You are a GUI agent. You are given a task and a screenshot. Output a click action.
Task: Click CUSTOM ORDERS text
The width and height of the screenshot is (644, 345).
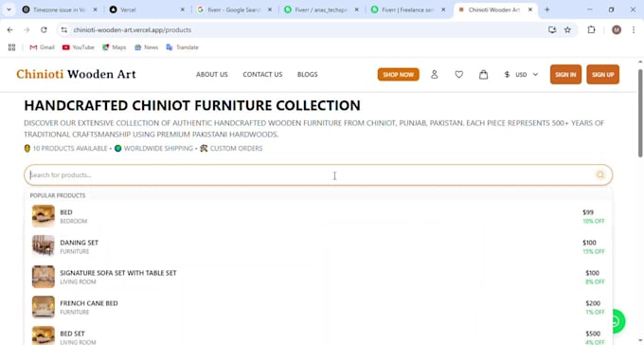236,149
